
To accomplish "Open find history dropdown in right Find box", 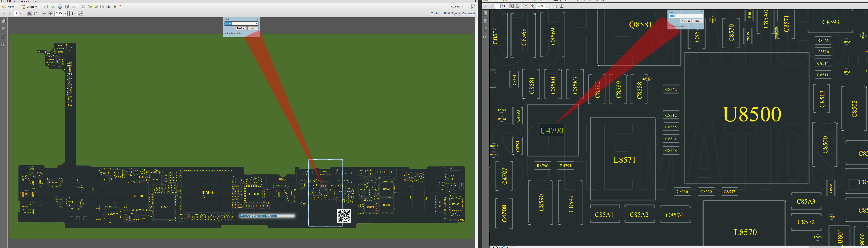I will (x=701, y=16).
